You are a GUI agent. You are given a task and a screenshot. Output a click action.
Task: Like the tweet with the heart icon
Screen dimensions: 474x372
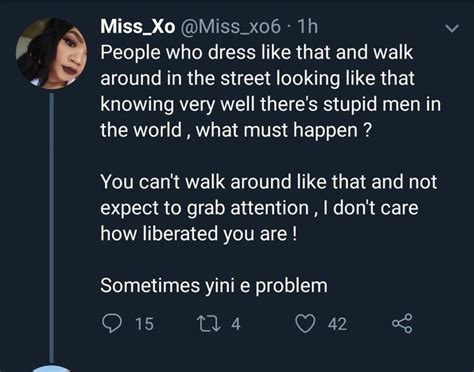tap(305, 324)
